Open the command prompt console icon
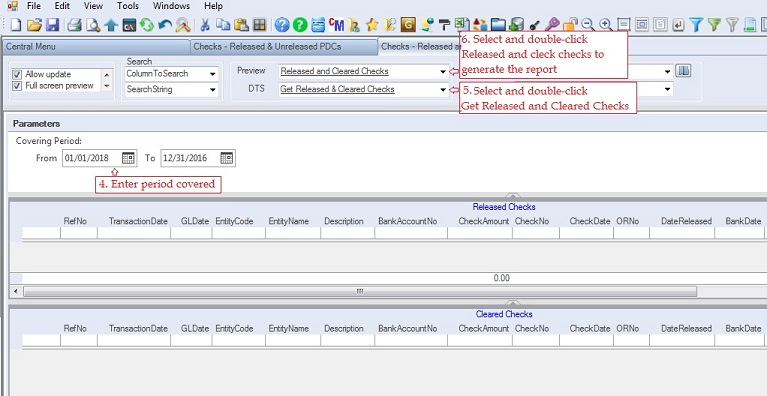 pyautogui.click(x=129, y=24)
